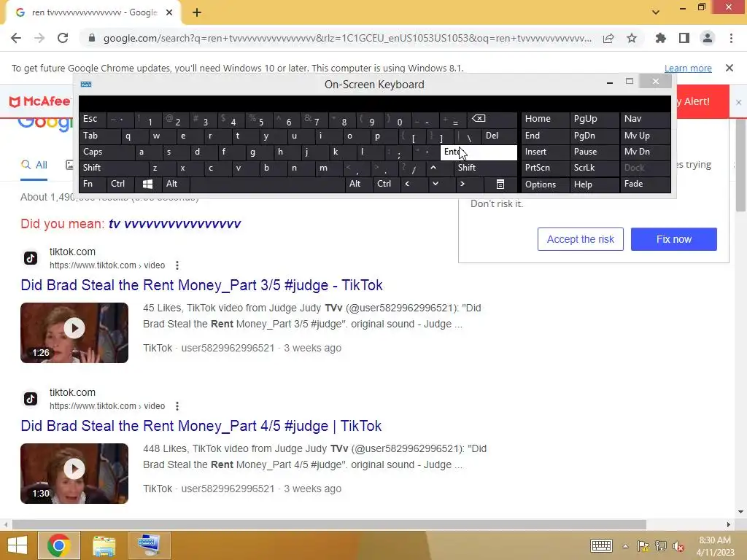
Task: Toggle left Alt key on On-Screen Keyboard
Action: 176,184
